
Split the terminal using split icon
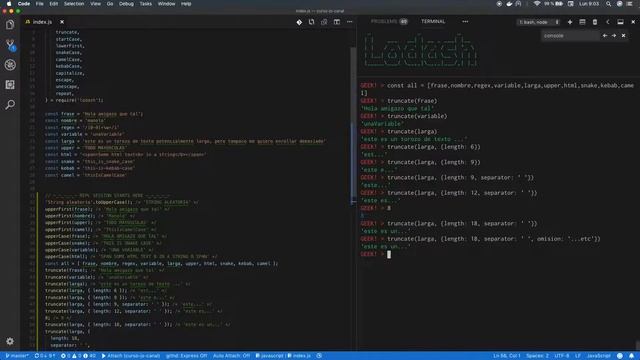(582, 22)
